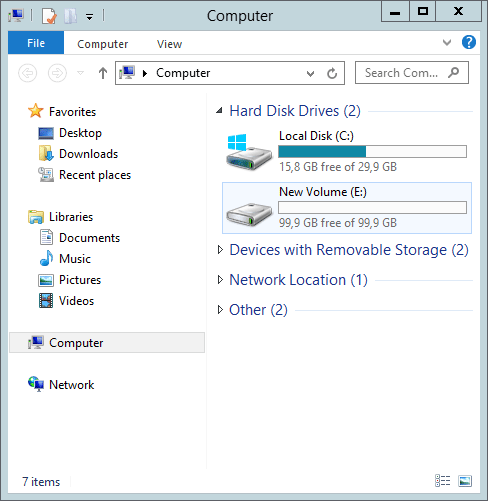The height and width of the screenshot is (501, 488).
Task: Expand Devices with Removable Storage group
Action: point(220,250)
